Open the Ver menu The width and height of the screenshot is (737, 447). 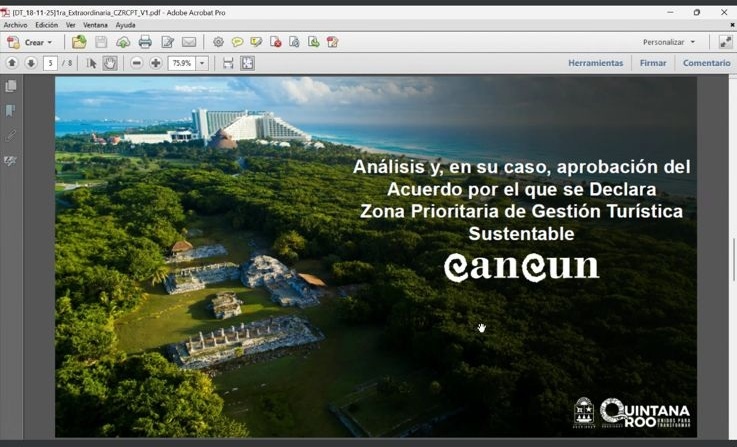coord(71,25)
